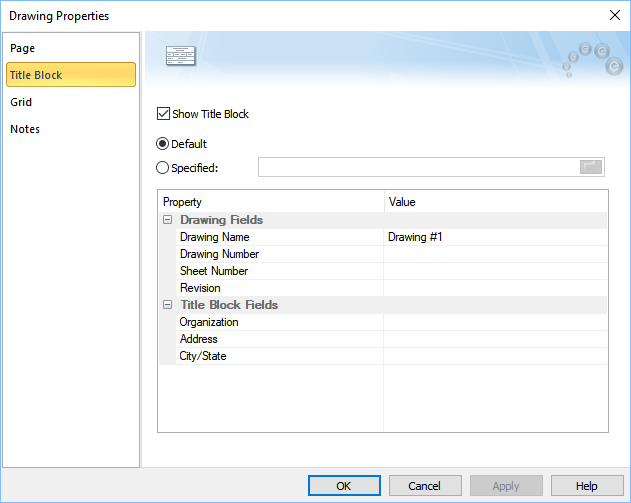The width and height of the screenshot is (631, 503).
Task: Click the Drawing Number value cell
Action: [x=495, y=254]
